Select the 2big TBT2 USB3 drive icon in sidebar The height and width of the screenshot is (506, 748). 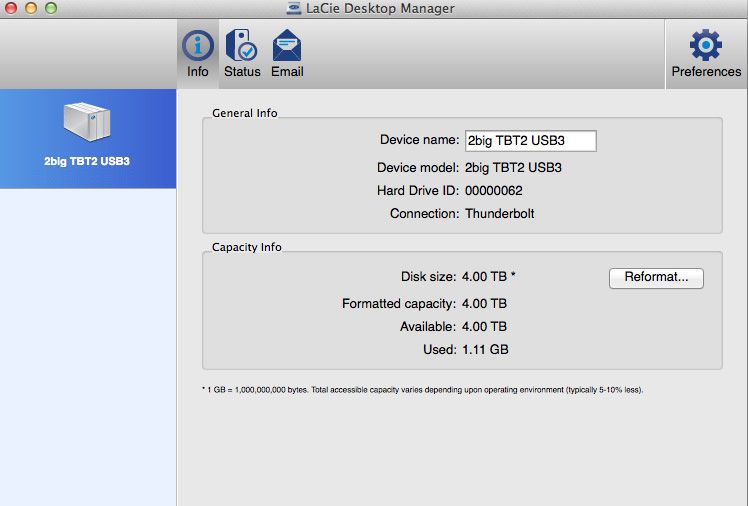point(87,122)
